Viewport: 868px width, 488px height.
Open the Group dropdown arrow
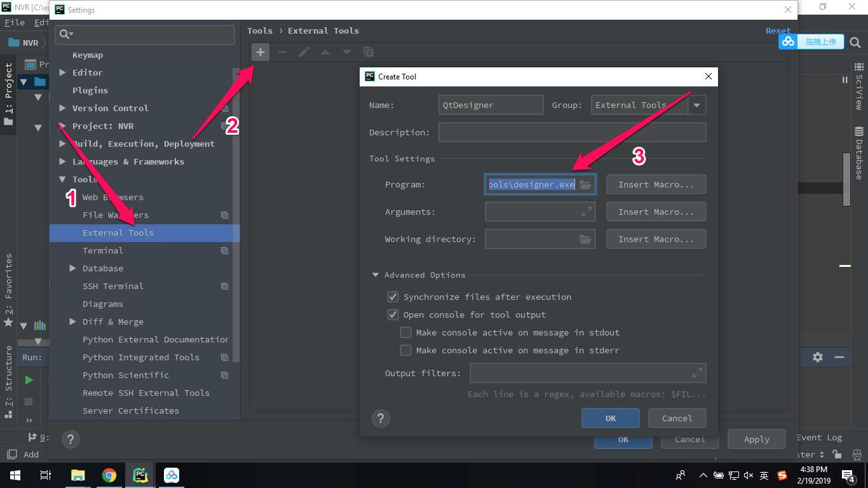click(697, 105)
